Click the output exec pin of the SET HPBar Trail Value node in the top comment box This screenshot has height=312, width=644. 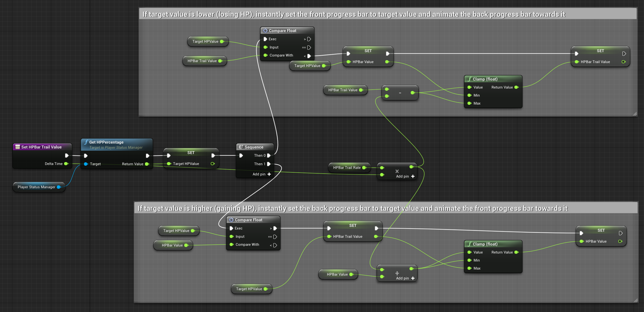coord(624,53)
